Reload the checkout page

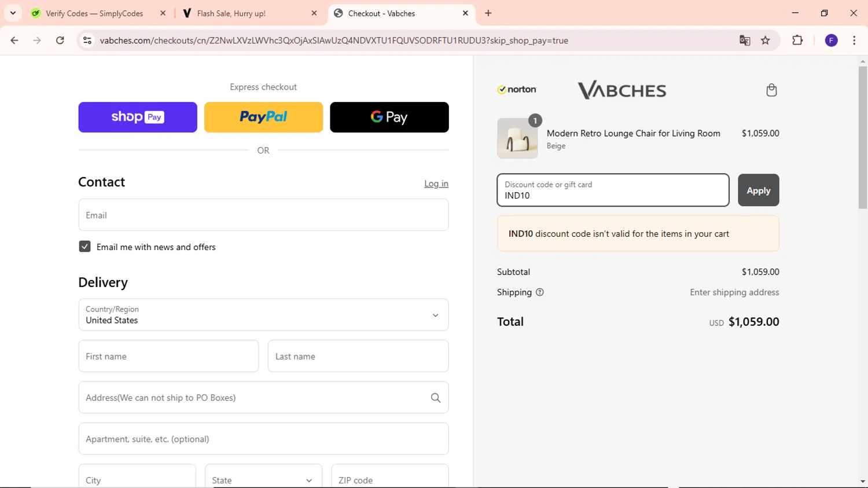click(x=60, y=41)
